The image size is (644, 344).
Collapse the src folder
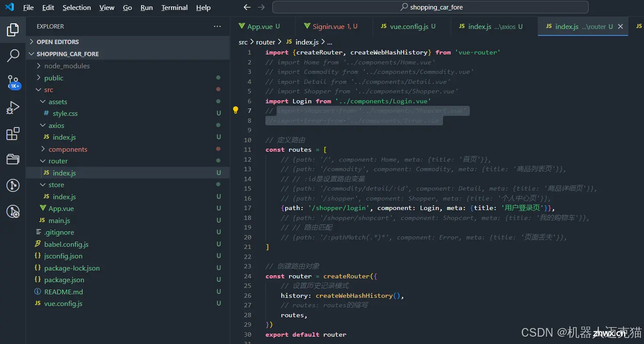[128, 89]
